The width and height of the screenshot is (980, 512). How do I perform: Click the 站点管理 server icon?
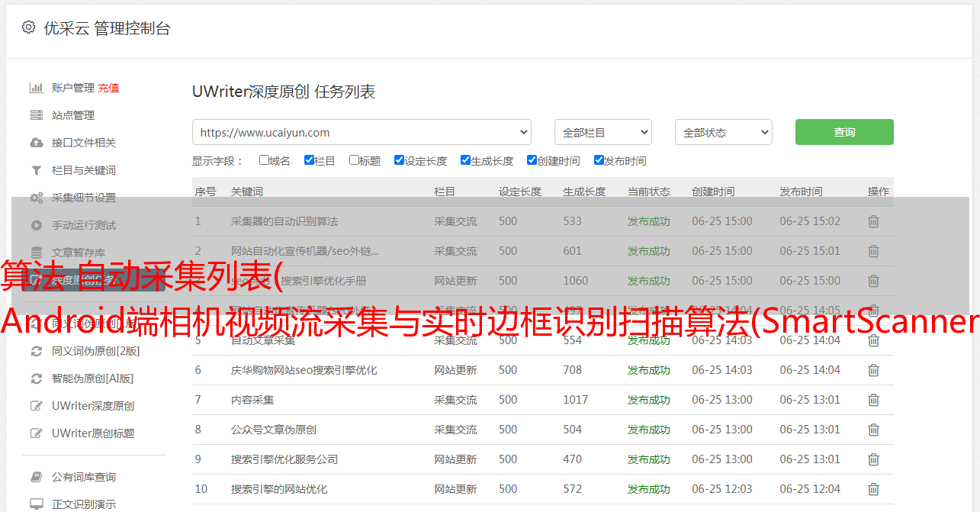36,115
